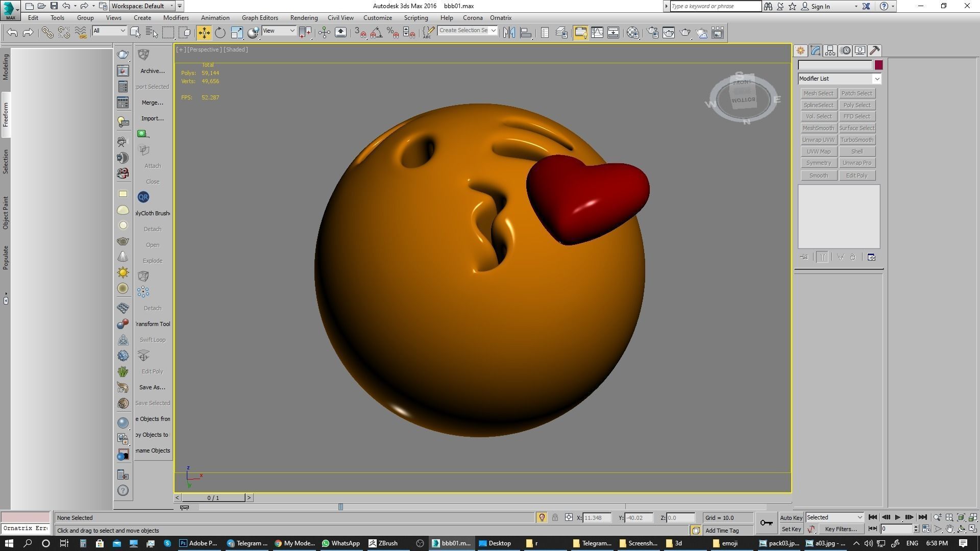Open the Create panel star icon
Screen dimensions: 980x551
click(x=800, y=51)
